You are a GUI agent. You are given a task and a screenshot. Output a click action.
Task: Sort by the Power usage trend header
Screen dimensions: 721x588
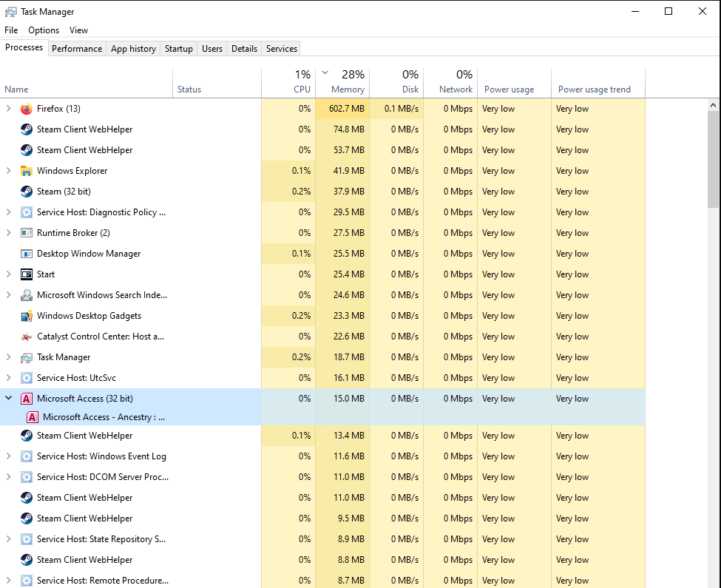click(x=598, y=83)
